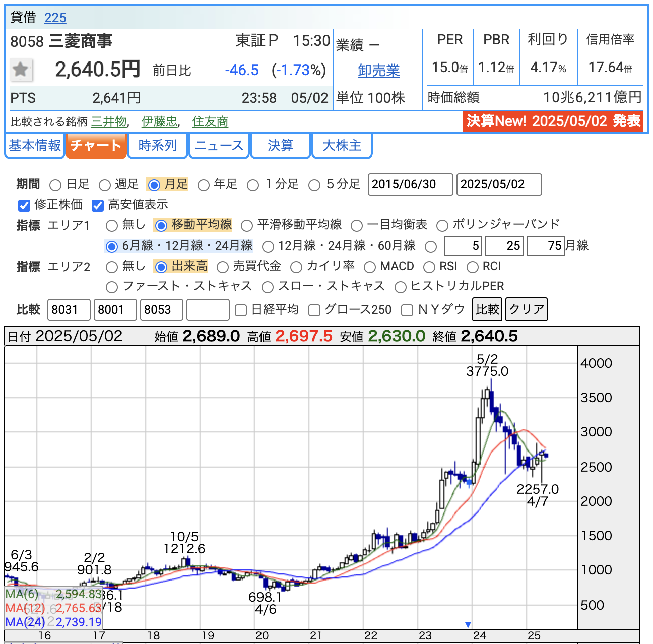Screen dimensions: 653x644
Task: Click the 比較 compare button
Action: click(x=487, y=309)
